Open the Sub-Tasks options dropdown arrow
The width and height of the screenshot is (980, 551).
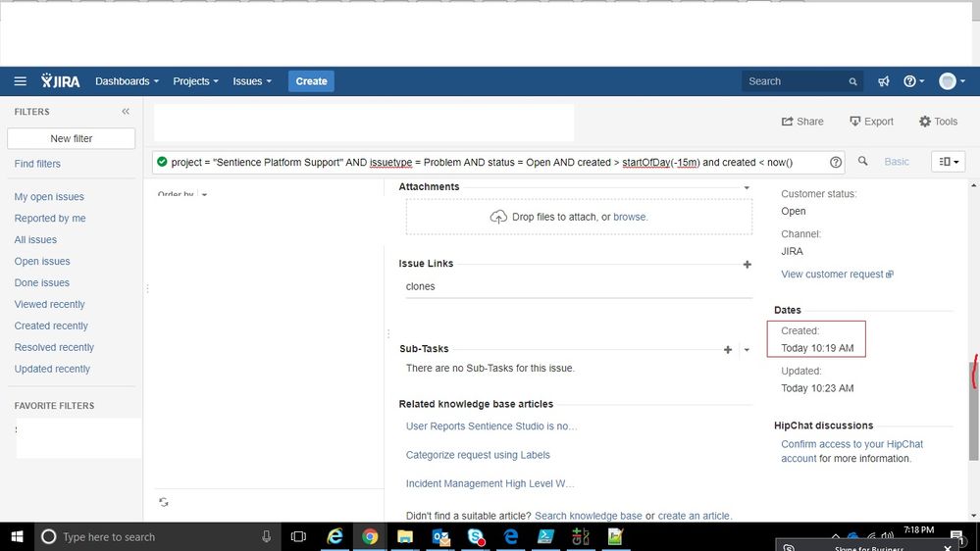[747, 350]
